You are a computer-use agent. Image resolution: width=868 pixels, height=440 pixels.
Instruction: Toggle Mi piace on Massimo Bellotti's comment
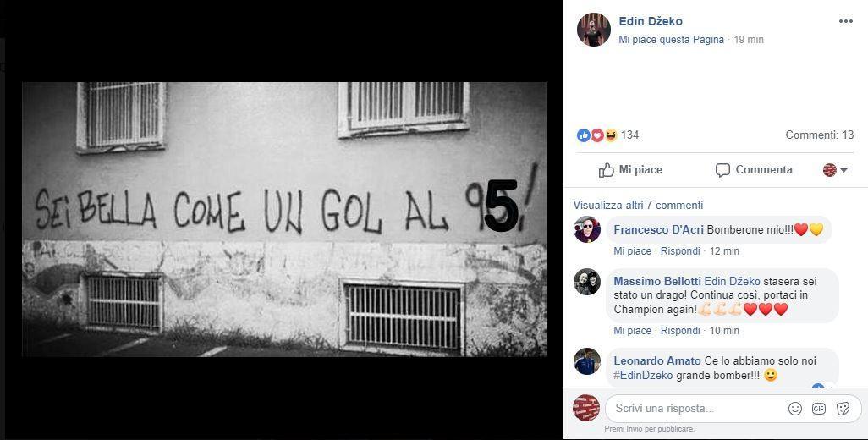pos(632,330)
